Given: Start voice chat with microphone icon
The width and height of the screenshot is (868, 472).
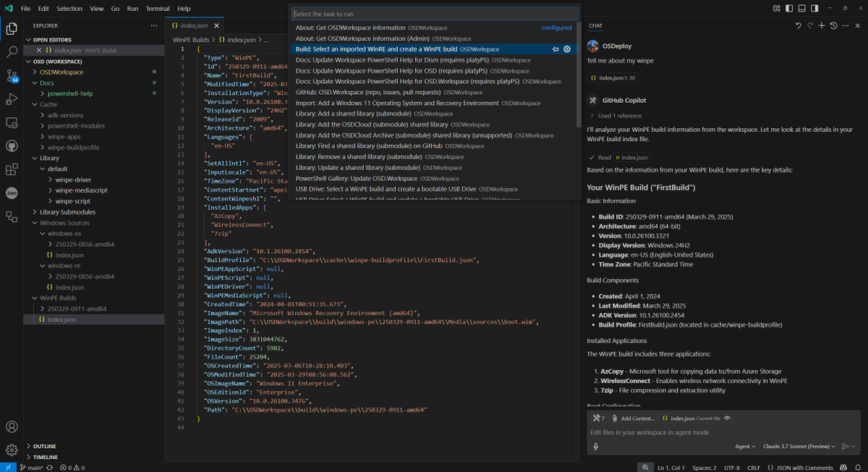Looking at the screenshot, I should point(596,447).
